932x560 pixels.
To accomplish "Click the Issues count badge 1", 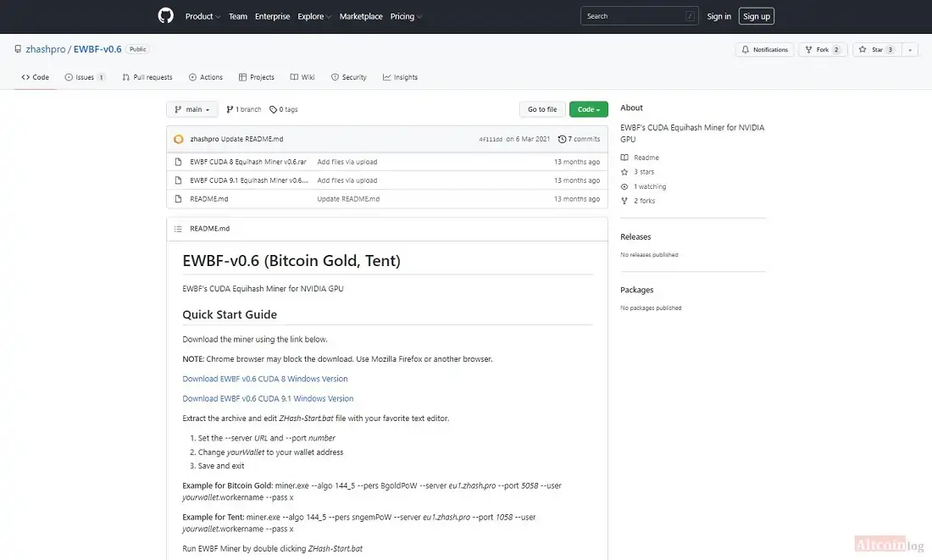I will 101,77.
